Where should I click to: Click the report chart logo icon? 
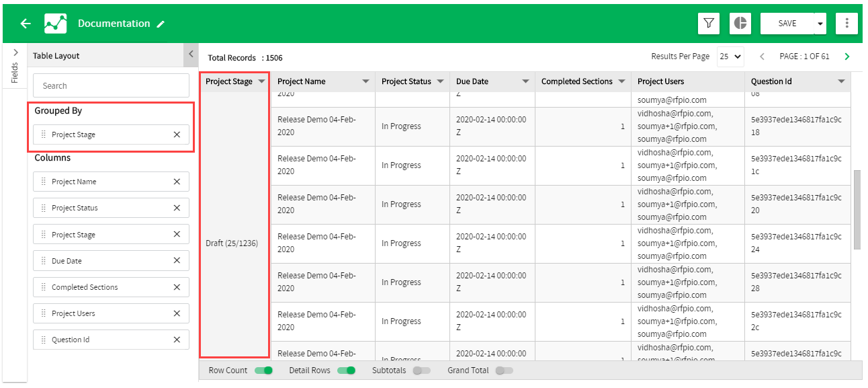[x=56, y=24]
